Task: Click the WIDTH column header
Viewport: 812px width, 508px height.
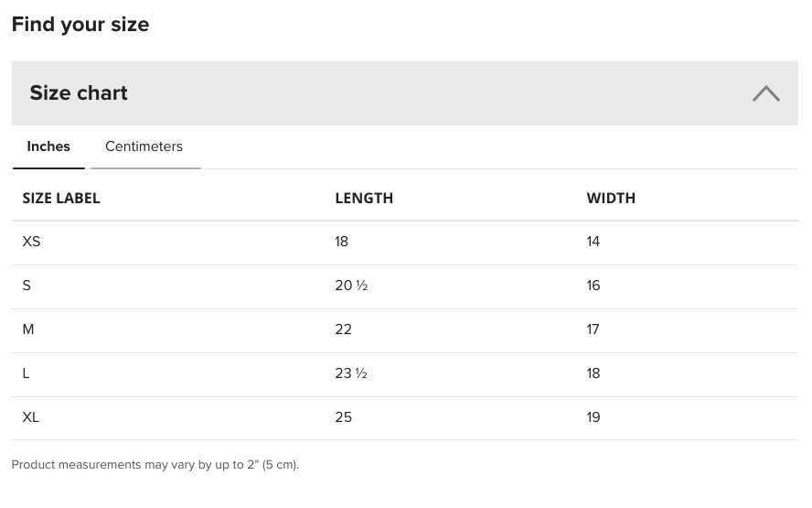Action: tap(611, 199)
